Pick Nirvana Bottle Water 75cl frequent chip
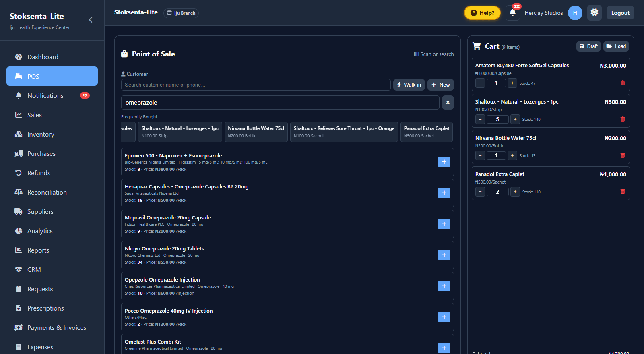 (x=256, y=132)
